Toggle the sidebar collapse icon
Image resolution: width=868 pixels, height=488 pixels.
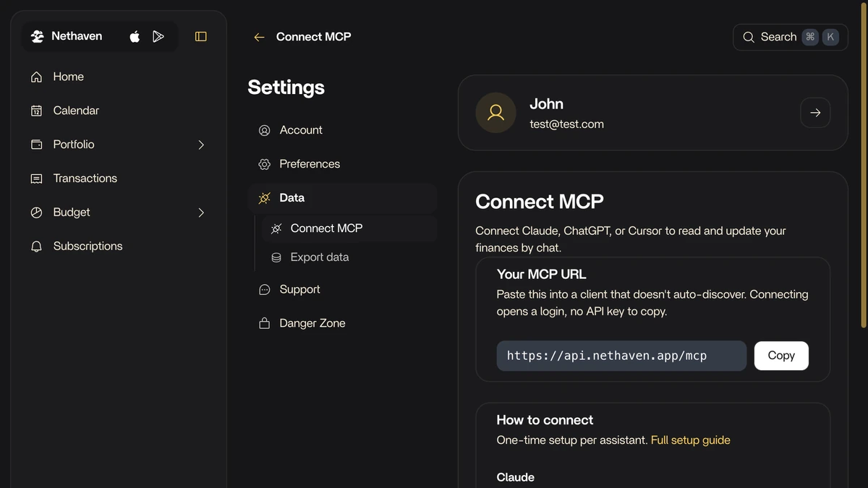(x=201, y=37)
